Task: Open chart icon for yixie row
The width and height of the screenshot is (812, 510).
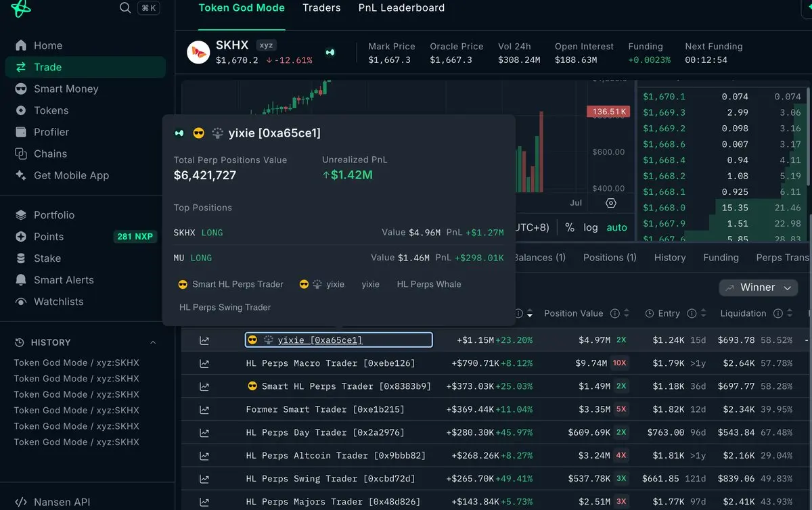Action: tap(204, 340)
